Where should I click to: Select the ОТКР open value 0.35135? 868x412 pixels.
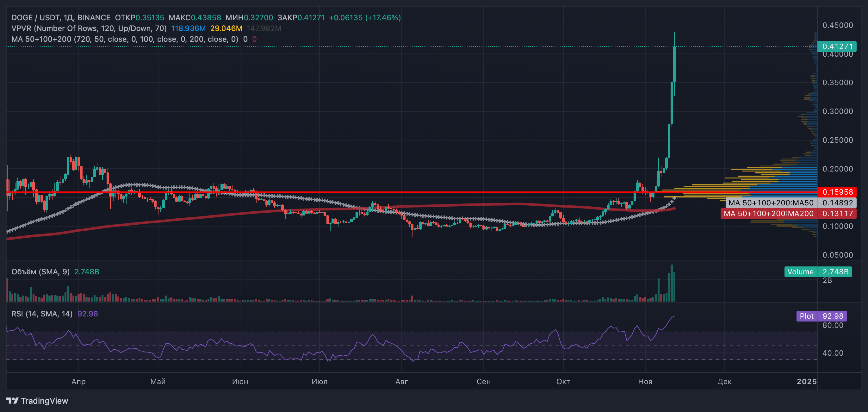tap(150, 17)
